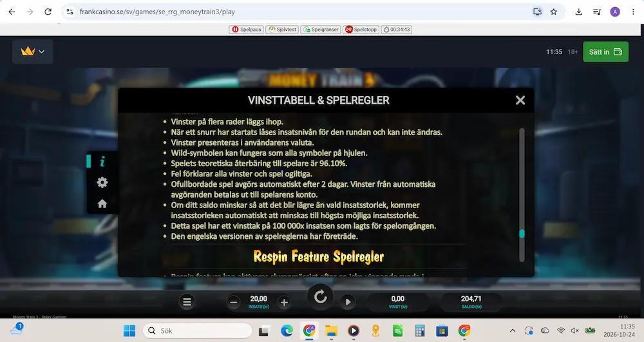Increase the bet with the plus button

[284, 303]
